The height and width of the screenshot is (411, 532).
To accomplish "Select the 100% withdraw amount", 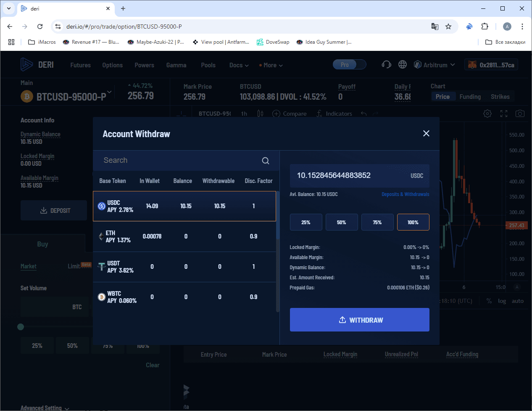I will click(x=413, y=222).
